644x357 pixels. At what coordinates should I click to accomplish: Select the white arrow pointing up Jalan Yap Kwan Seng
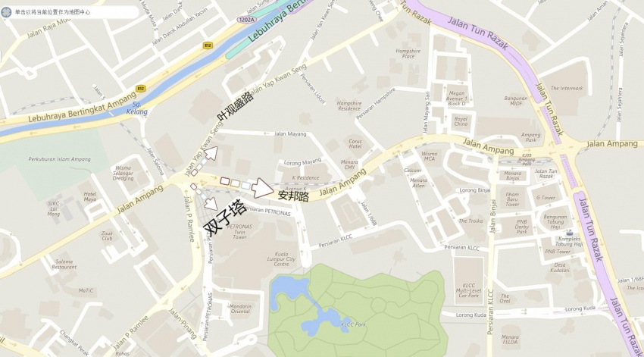tap(211, 153)
